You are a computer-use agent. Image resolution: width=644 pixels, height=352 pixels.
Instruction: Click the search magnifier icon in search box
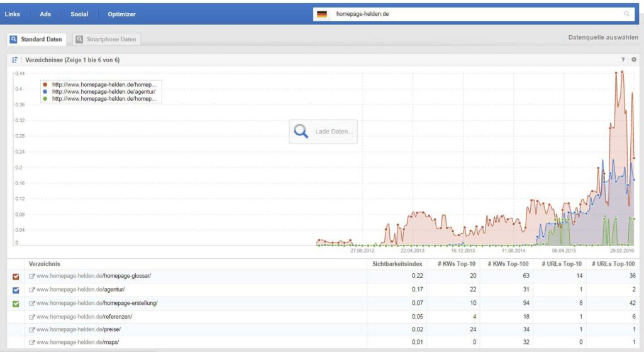[x=627, y=14]
